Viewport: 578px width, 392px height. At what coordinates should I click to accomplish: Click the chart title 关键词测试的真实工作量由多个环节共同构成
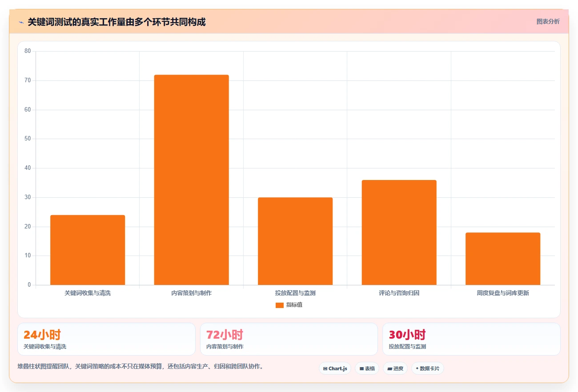tap(116, 22)
